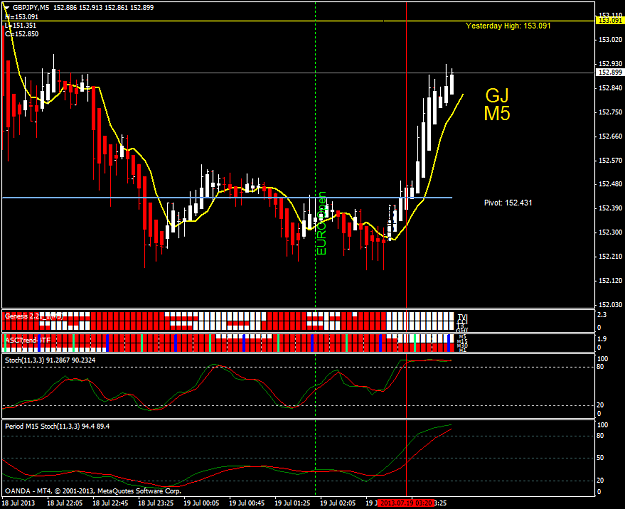
Task: Click price axis value 152.840
Action: 610,88
